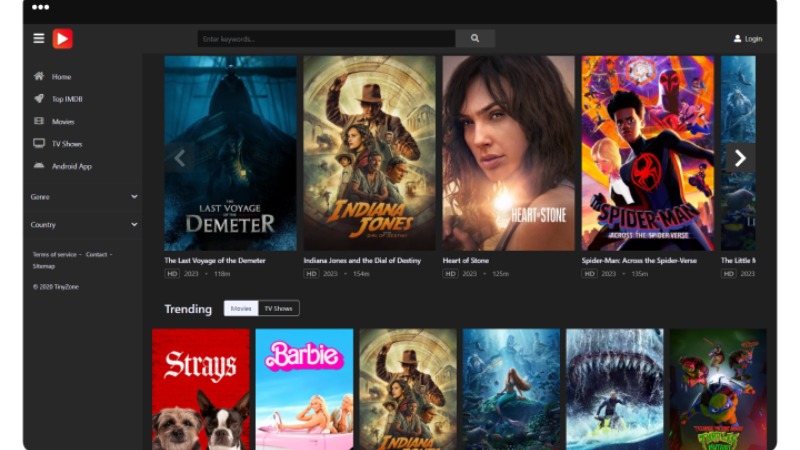Switch Trending to the Movies tab
The height and width of the screenshot is (450, 800).
pos(241,308)
